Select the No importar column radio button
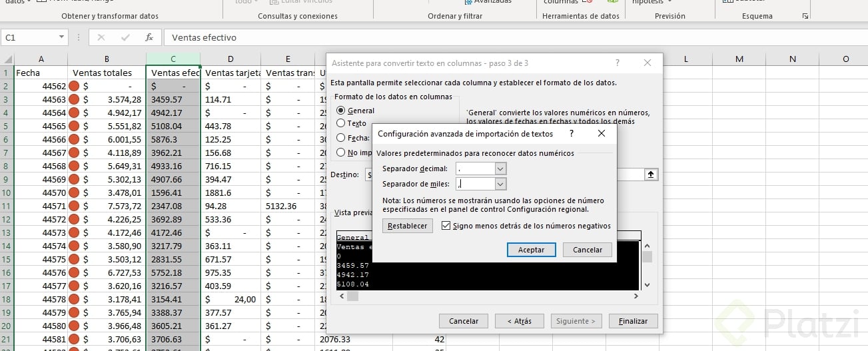 pos(341,152)
